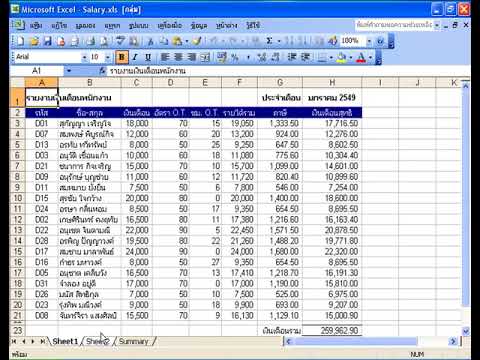Select row header 10
The width and height of the screenshot is (480, 360).
click(17, 198)
